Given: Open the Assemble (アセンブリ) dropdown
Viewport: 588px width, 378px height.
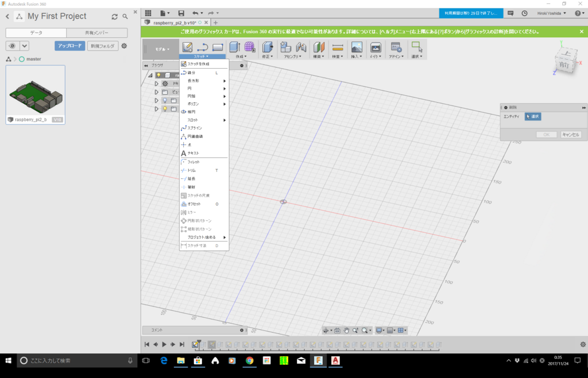Looking at the screenshot, I should click(x=292, y=57).
